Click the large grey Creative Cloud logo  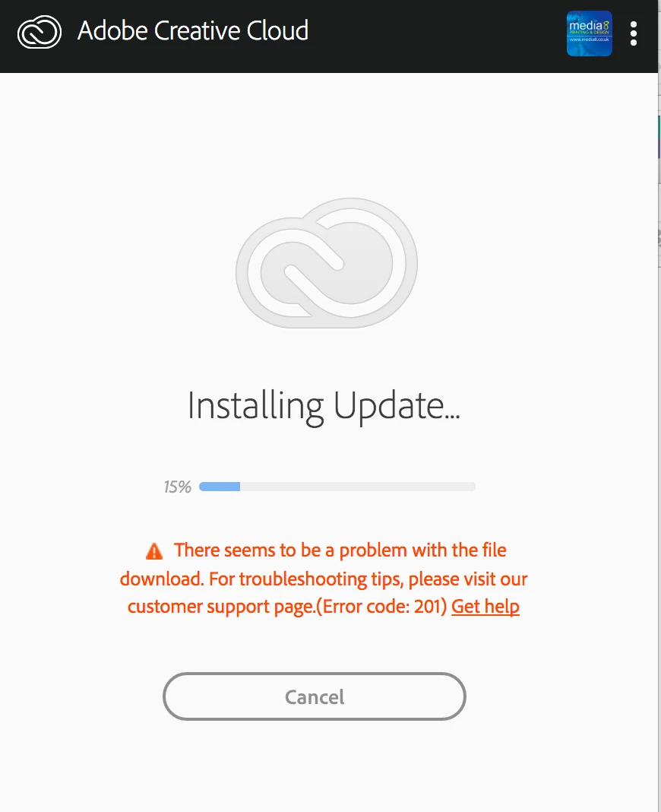coord(326,263)
